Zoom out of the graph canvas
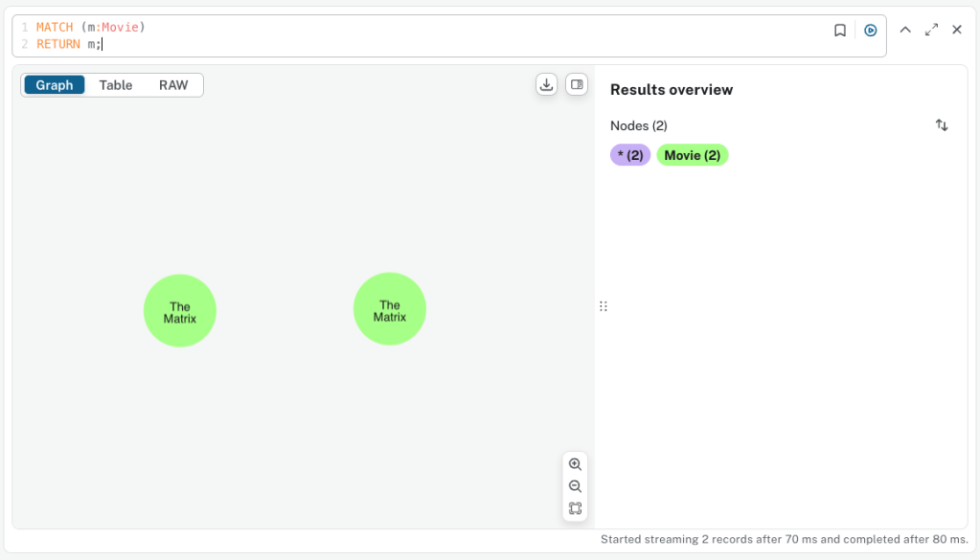The image size is (980, 560). tap(575, 486)
